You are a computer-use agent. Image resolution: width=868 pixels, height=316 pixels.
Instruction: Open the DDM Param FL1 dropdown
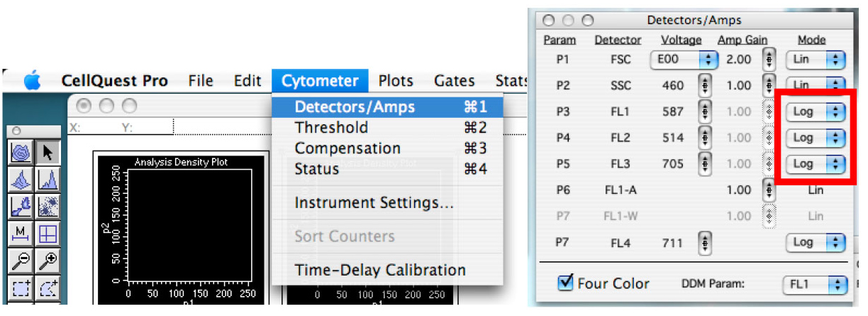tap(815, 284)
